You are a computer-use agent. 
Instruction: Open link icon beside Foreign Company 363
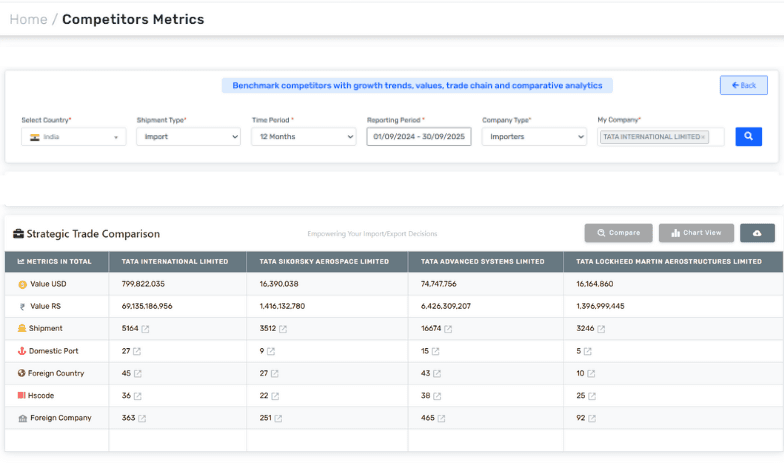(142, 418)
